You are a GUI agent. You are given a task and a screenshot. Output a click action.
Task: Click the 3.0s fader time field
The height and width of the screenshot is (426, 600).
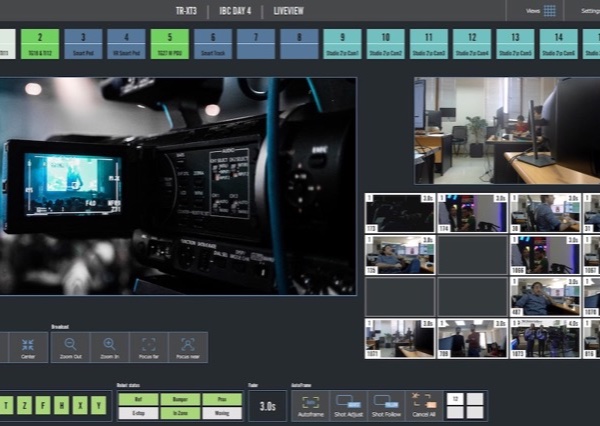click(x=267, y=406)
